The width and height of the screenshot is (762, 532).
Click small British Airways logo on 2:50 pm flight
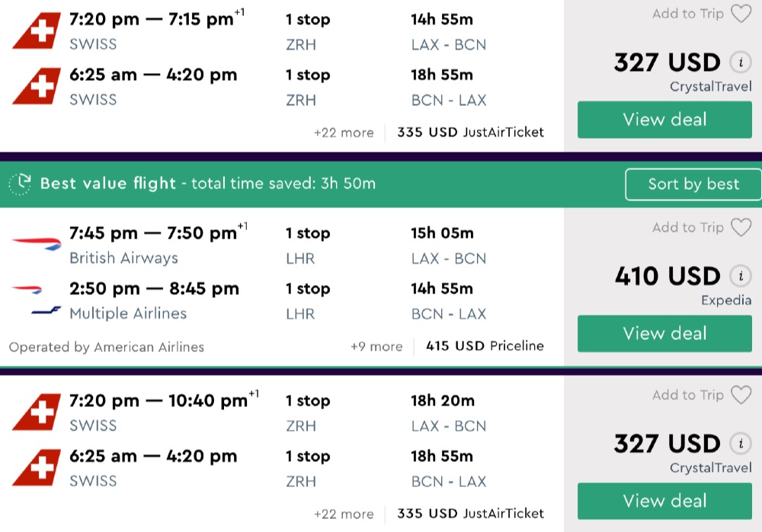pyautogui.click(x=27, y=290)
